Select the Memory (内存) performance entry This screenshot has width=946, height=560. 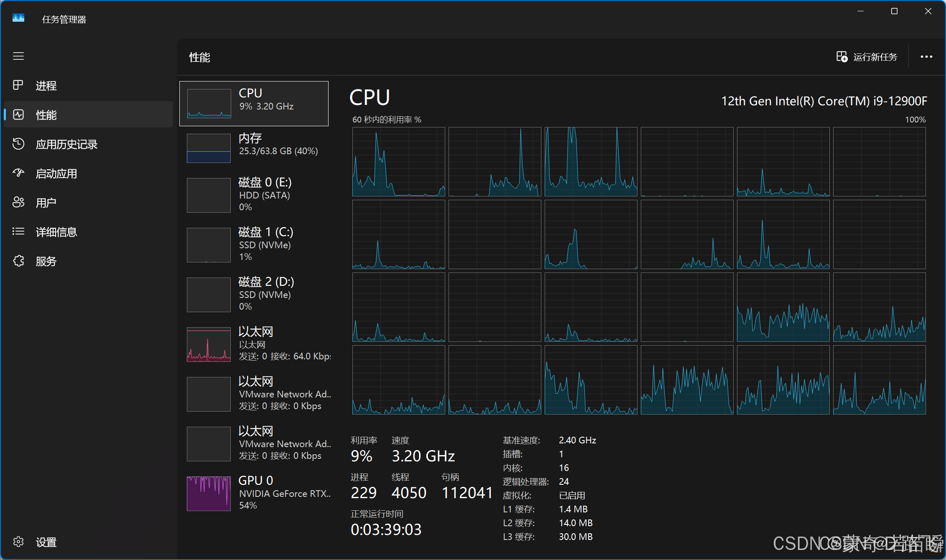point(254,148)
